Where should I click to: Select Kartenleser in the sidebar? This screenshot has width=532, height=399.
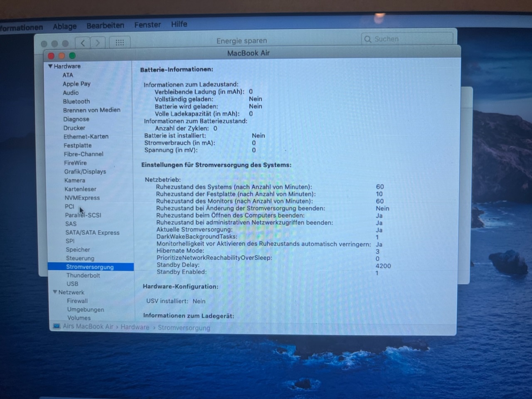click(x=80, y=189)
